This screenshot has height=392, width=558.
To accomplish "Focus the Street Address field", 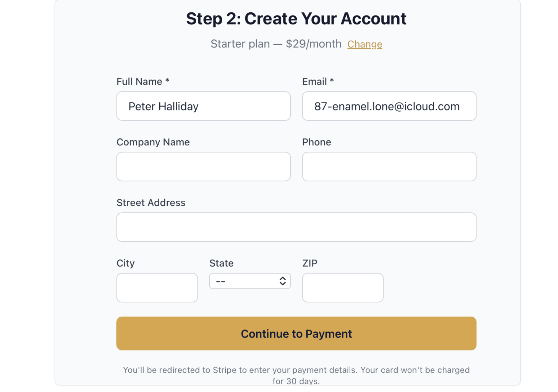I will coord(296,227).
